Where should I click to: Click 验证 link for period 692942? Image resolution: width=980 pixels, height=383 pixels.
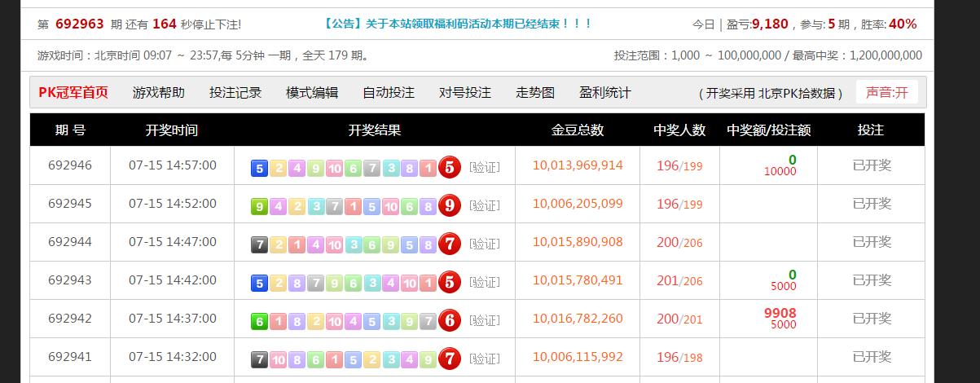coord(485,320)
